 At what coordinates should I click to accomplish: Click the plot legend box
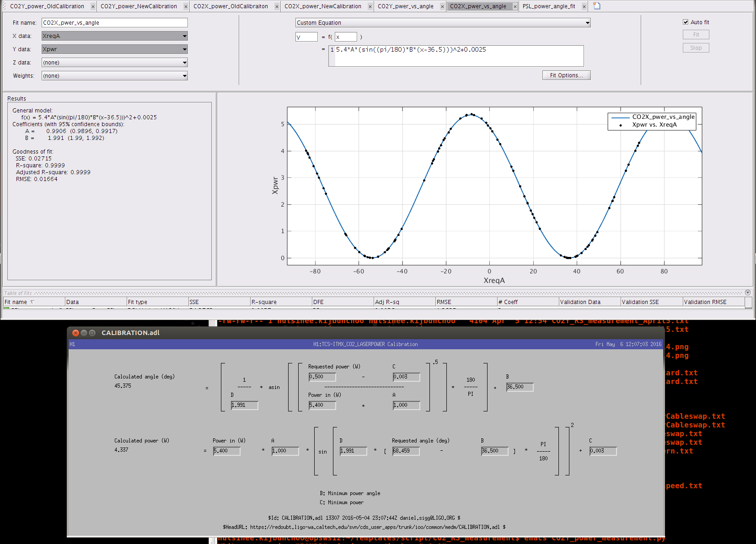click(652, 121)
